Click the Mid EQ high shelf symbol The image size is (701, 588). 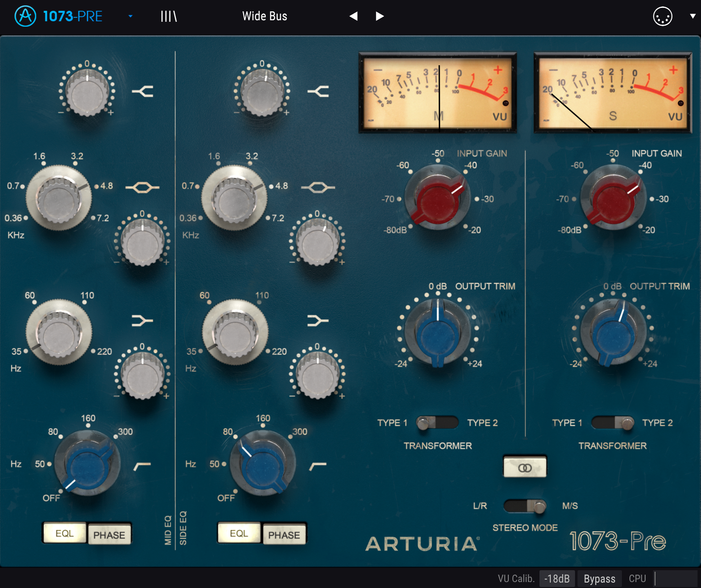point(142,91)
